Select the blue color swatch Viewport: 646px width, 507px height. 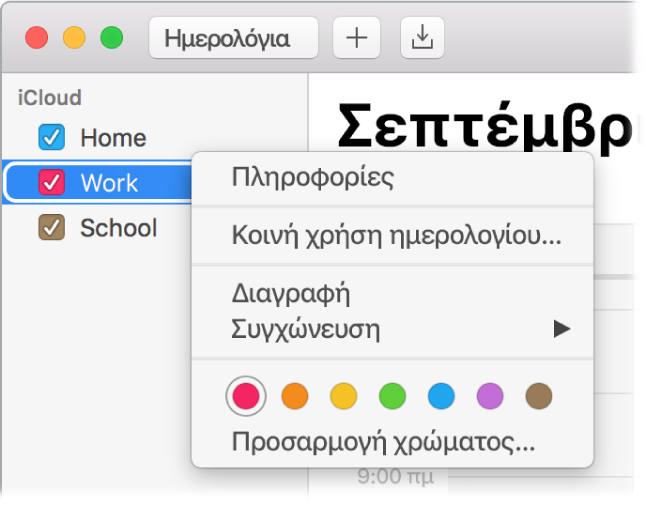click(440, 396)
